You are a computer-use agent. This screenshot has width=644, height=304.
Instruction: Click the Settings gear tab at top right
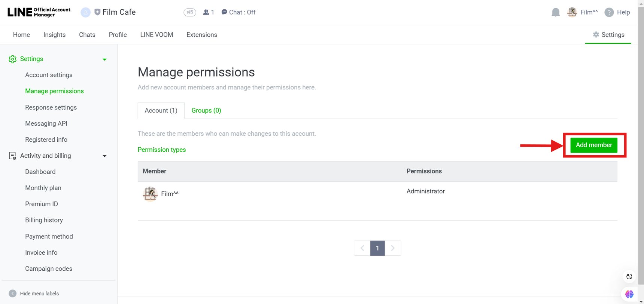[608, 35]
